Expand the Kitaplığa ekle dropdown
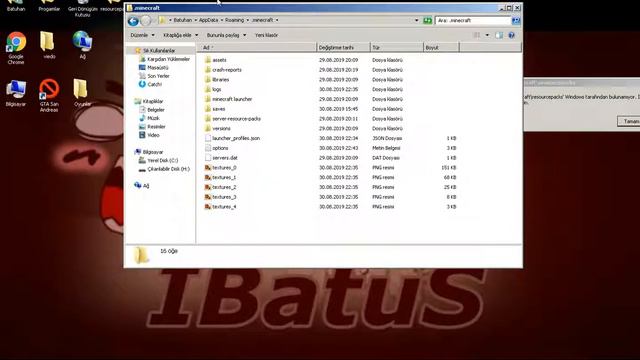640x360 pixels. pos(180,36)
